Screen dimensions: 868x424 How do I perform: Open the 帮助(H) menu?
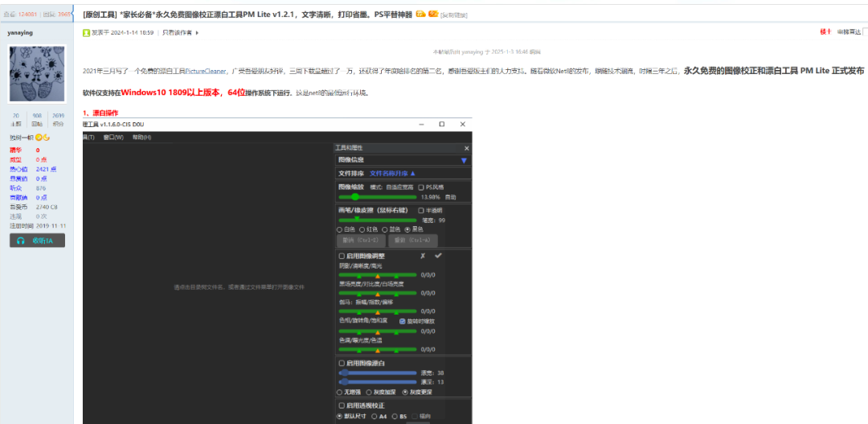click(141, 137)
